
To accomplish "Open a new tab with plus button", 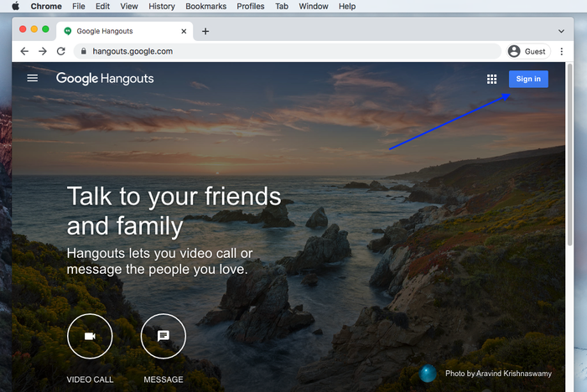I will pyautogui.click(x=205, y=31).
